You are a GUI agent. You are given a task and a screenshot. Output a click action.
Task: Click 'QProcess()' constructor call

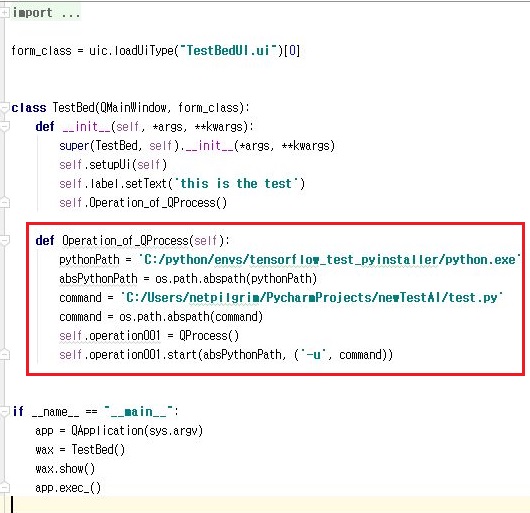[x=209, y=336]
